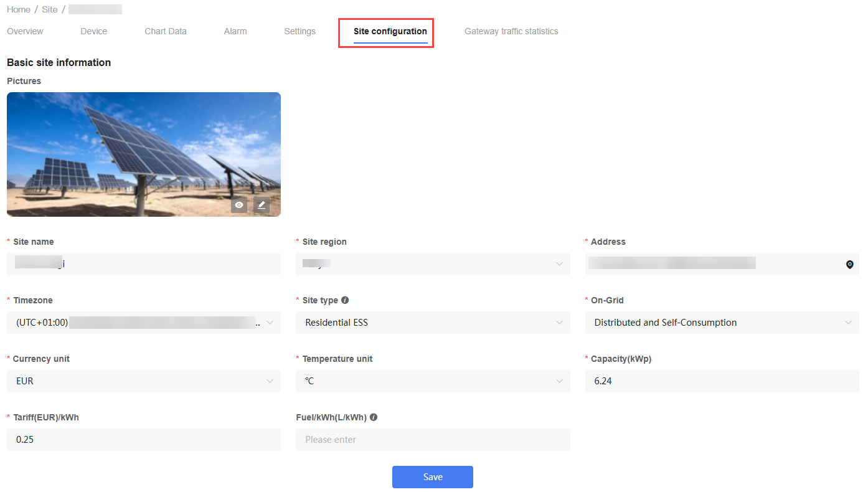This screenshot has width=868, height=492.
Task: Click the Fuel/kWh Please enter field
Action: pos(433,440)
